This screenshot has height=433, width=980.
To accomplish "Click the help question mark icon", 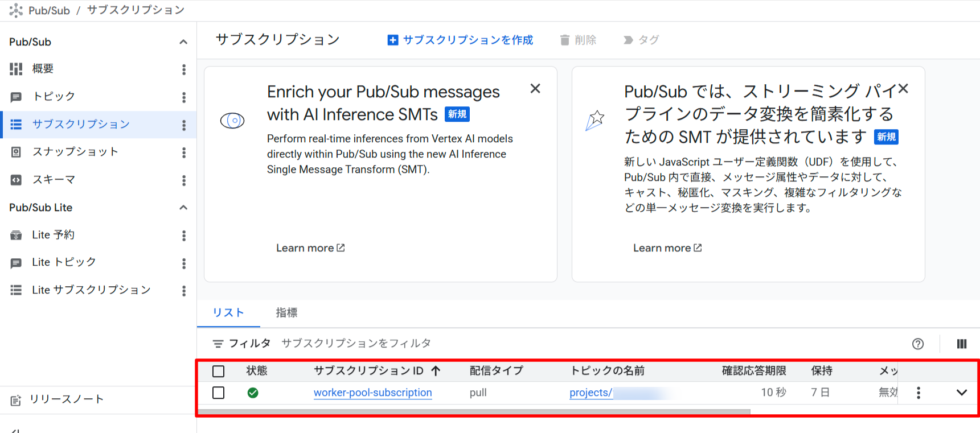I will (917, 344).
